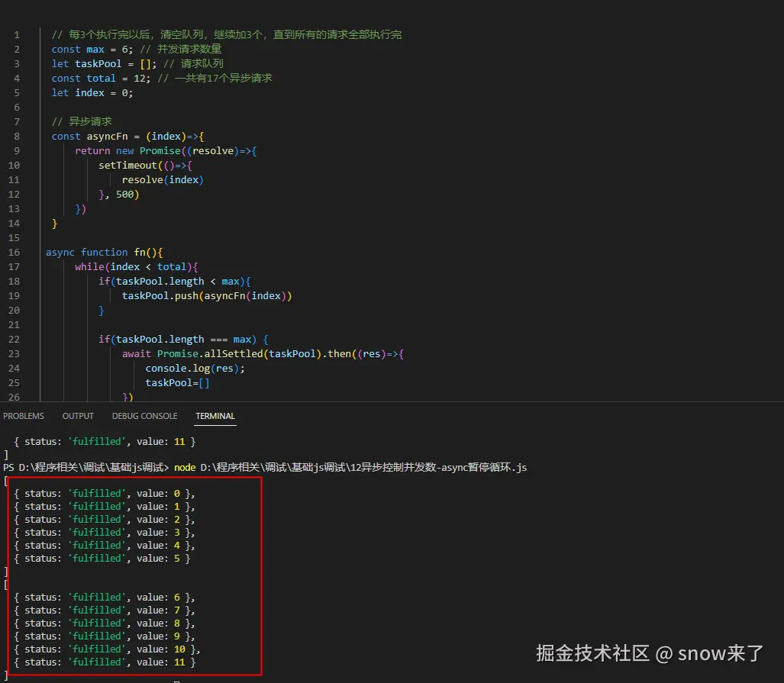
Task: Click the comment "// 一共有17个异步请求"
Action: tap(215, 78)
